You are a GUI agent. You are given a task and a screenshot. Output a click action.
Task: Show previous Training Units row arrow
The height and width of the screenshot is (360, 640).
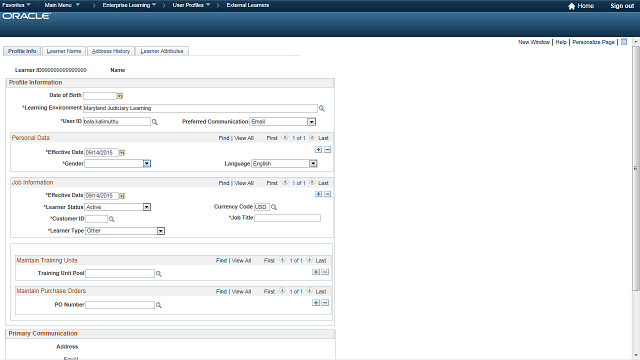[x=282, y=260]
